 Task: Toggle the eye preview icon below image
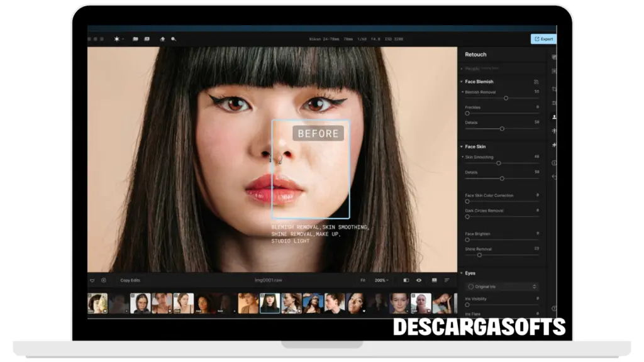click(419, 280)
